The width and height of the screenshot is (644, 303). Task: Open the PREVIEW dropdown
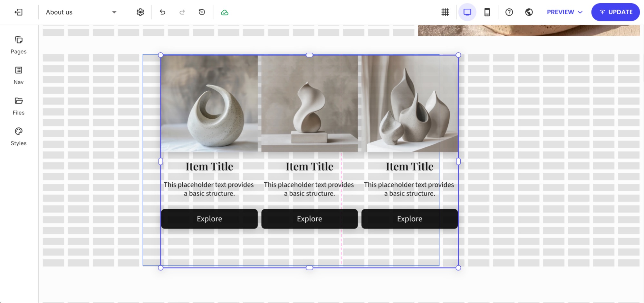tap(565, 12)
